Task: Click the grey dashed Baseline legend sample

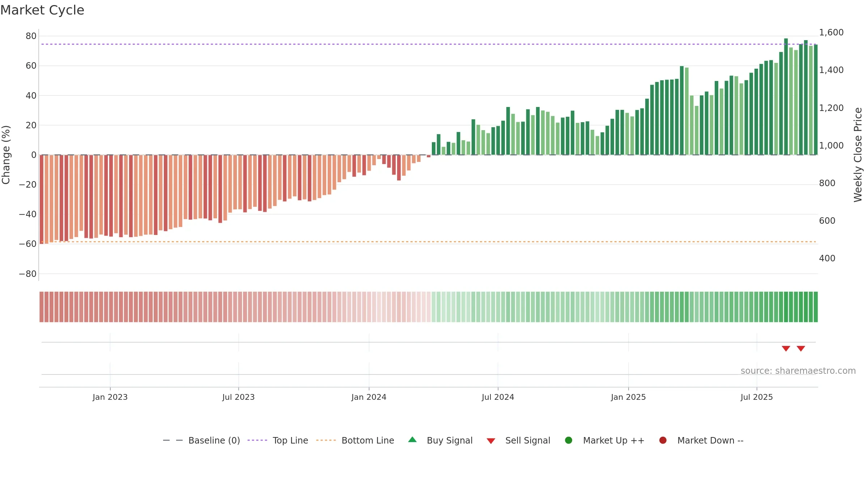Action: click(x=173, y=440)
